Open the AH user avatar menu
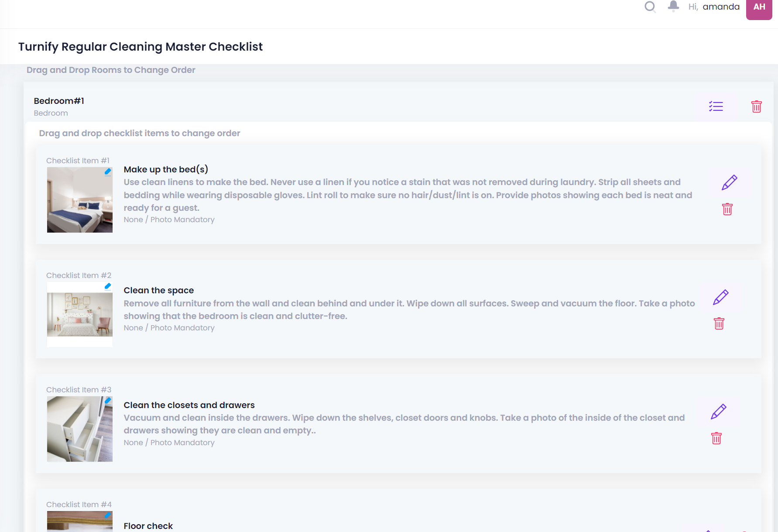This screenshot has height=532, width=778. click(x=759, y=8)
